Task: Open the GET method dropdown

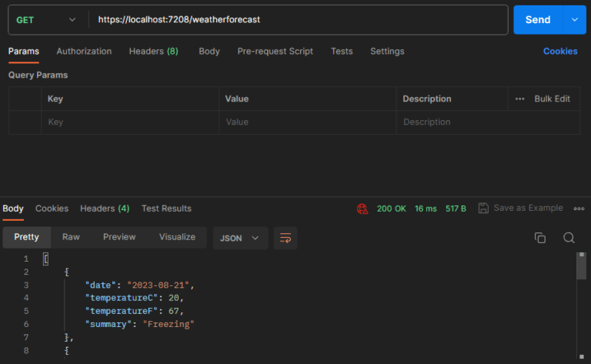Action: coord(46,20)
